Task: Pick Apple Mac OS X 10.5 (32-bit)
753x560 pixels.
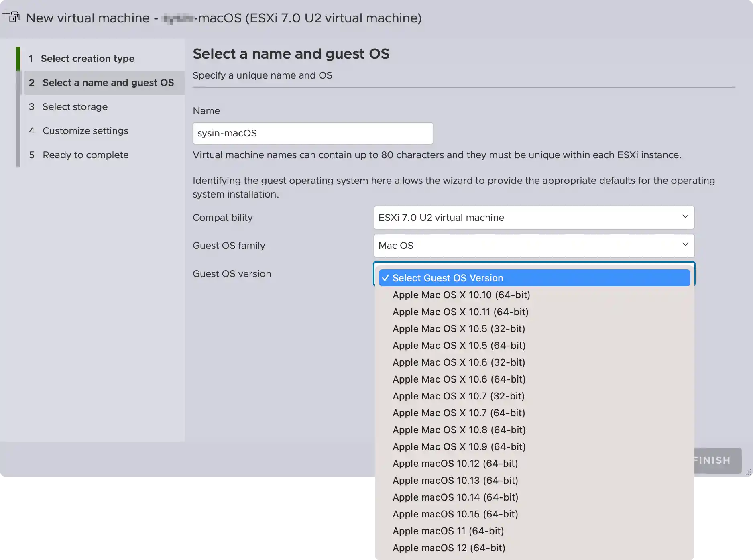Action: 534,329
